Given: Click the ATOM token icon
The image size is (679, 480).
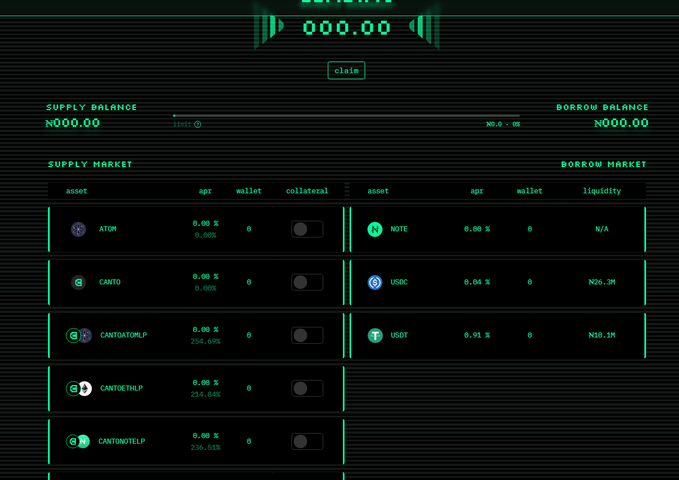Looking at the screenshot, I should (78, 229).
